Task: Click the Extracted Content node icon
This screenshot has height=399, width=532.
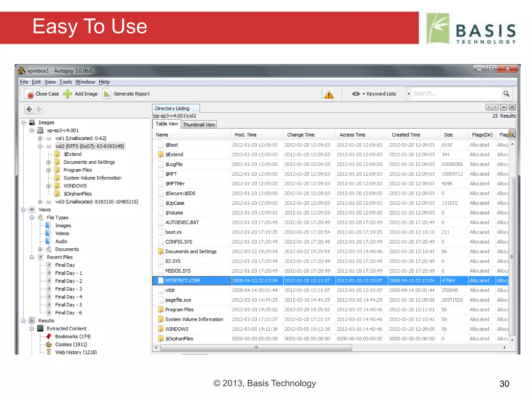Action: 40,328
